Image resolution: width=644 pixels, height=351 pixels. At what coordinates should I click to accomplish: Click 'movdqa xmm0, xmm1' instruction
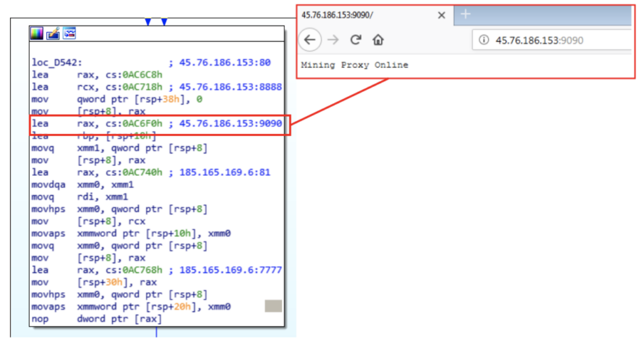point(82,184)
